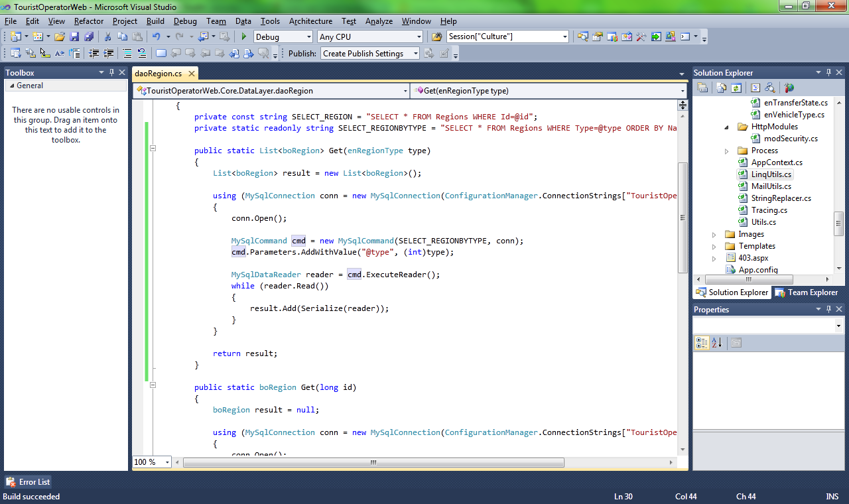Collapse the General group in Toolbox
The image size is (849, 504).
tap(11, 86)
